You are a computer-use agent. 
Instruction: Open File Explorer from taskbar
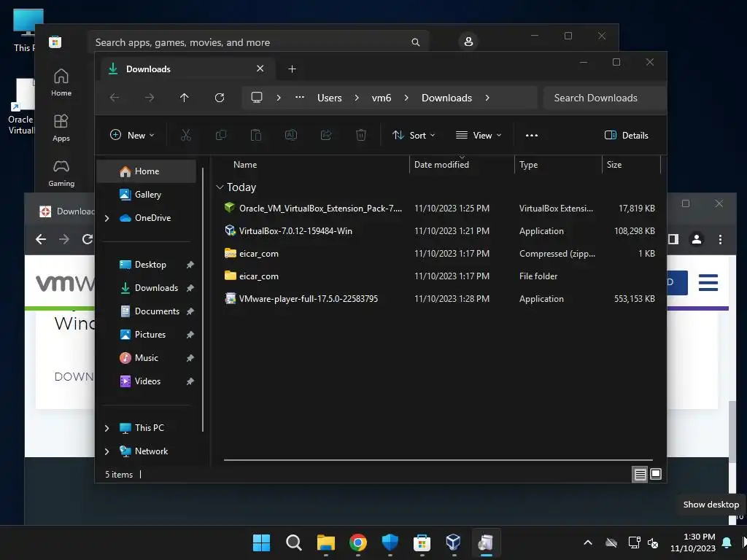[x=326, y=542]
